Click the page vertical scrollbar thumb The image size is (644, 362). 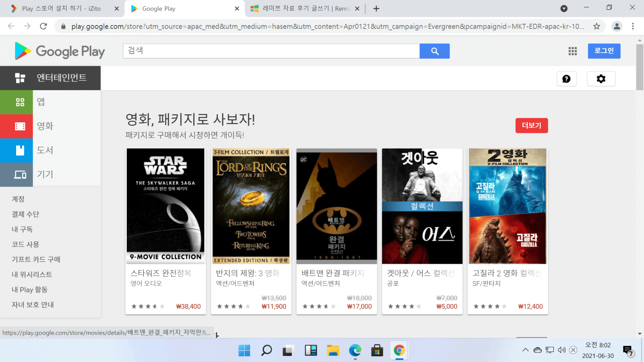pyautogui.click(x=640, y=67)
